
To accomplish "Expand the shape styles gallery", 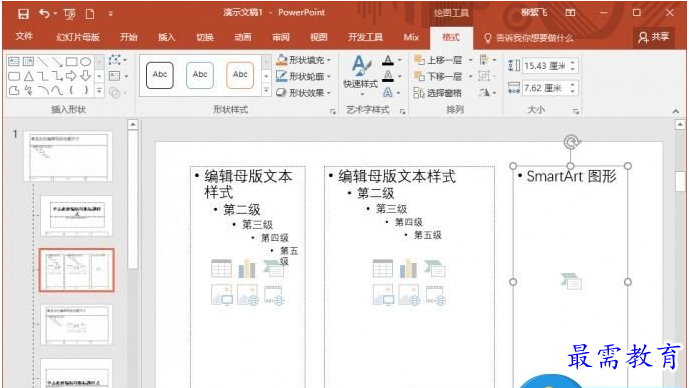I will (266, 91).
